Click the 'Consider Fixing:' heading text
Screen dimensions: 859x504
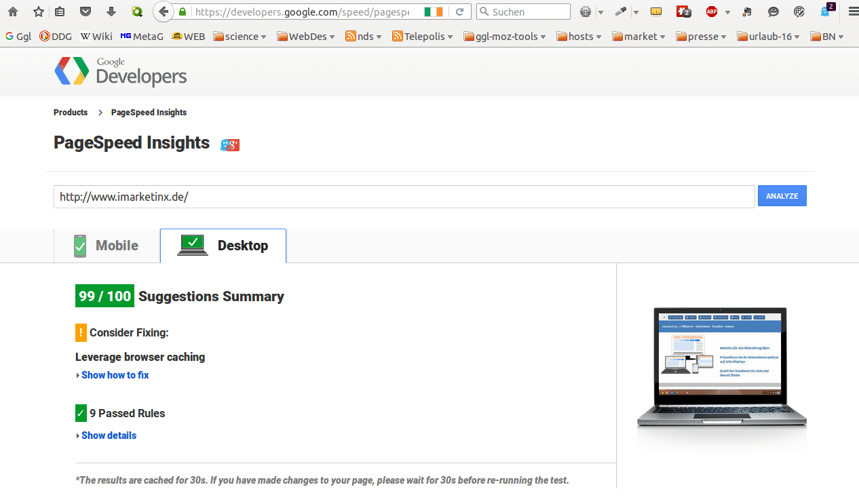coord(129,332)
